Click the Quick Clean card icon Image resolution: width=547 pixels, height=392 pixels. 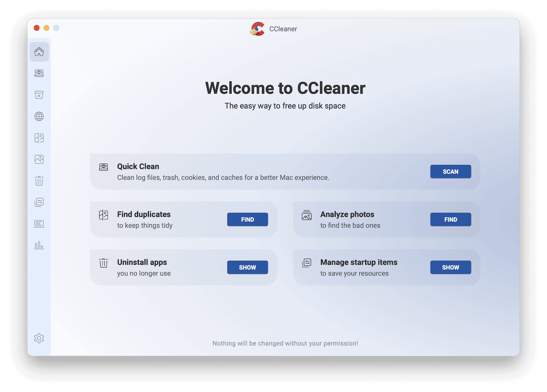[x=104, y=167]
